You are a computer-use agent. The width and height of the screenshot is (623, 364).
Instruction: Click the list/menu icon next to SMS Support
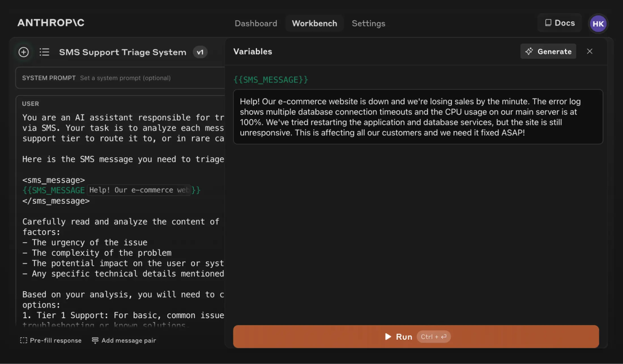click(44, 52)
